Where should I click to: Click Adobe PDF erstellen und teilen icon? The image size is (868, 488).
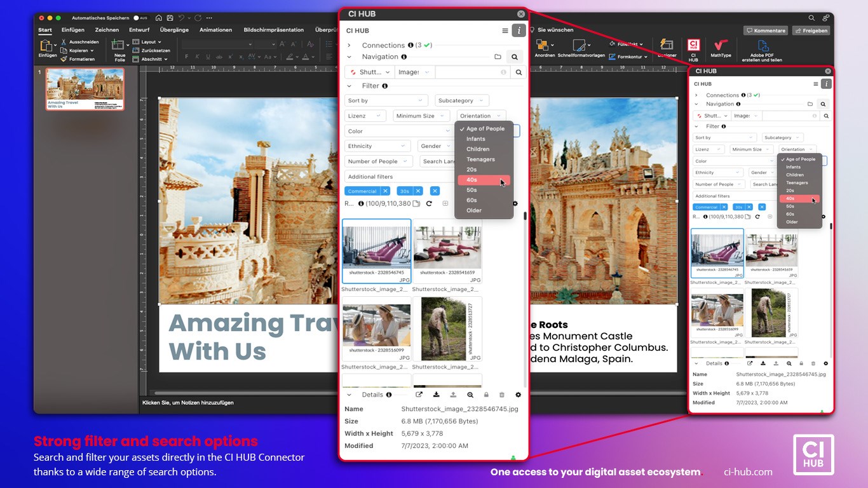pos(763,46)
